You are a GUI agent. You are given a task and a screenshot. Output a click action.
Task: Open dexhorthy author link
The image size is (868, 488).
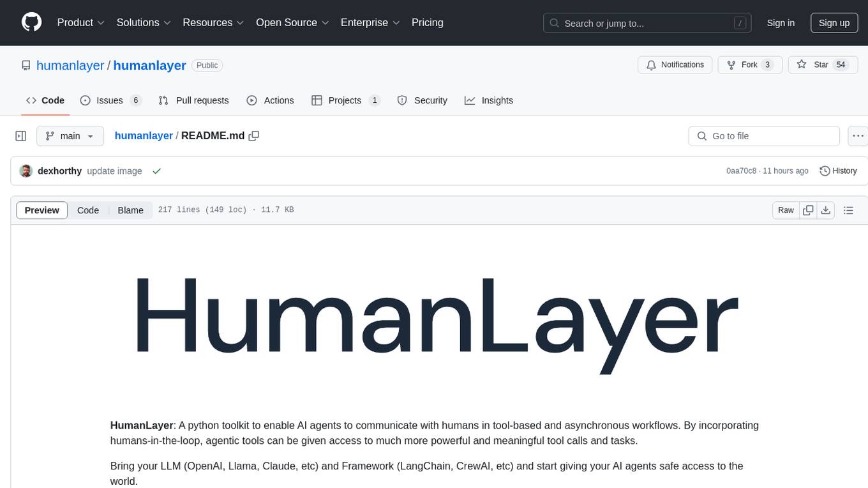click(x=60, y=171)
